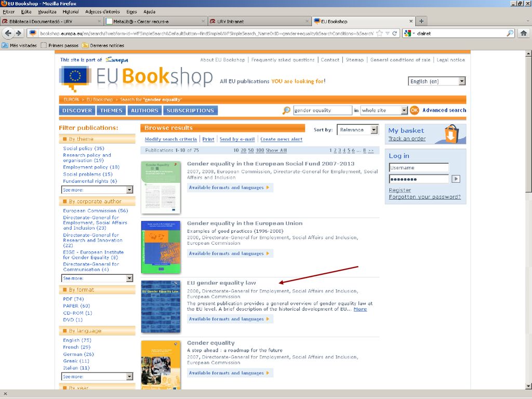Open the site language dropdown showing English (en)
532x399 pixels.
coord(436,81)
